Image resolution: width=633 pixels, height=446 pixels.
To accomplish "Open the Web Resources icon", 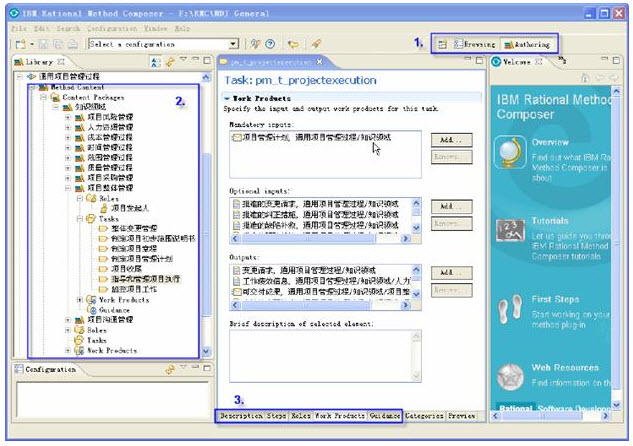I will [512, 376].
